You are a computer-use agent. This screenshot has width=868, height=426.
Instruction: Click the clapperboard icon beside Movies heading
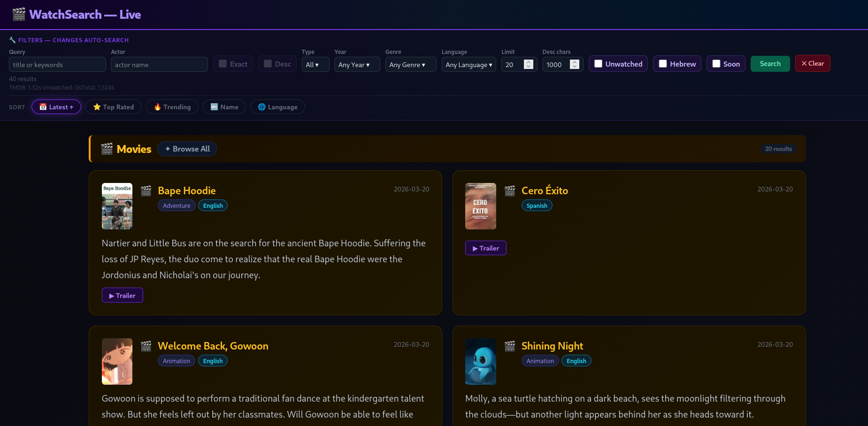point(107,149)
